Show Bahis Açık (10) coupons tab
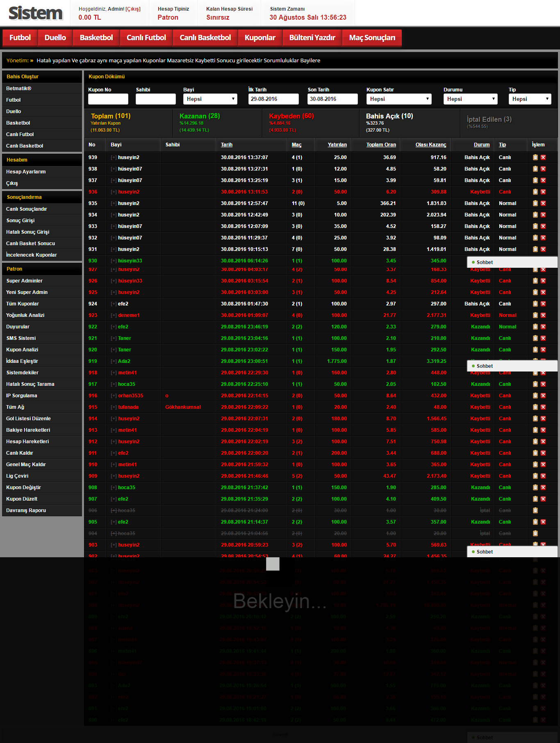Image resolution: width=560 pixels, height=743 pixels. point(410,123)
